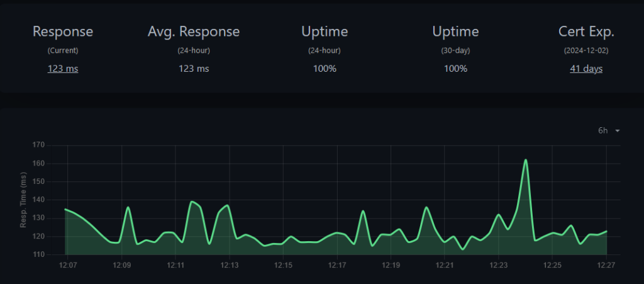
Task: Click the 12:13 time axis label
Action: pyautogui.click(x=230, y=264)
